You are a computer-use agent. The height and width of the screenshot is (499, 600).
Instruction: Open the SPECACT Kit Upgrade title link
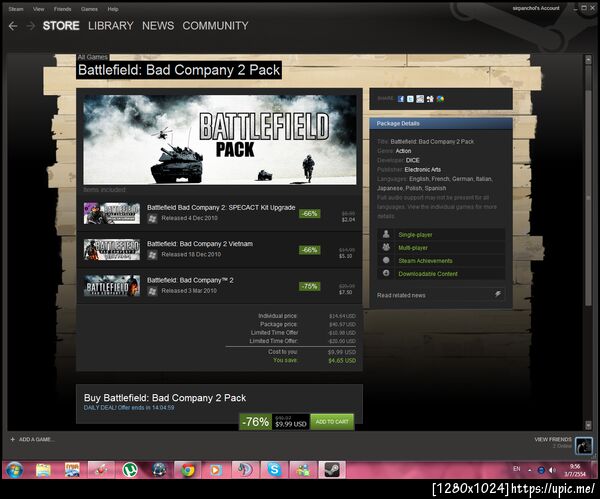pos(221,207)
